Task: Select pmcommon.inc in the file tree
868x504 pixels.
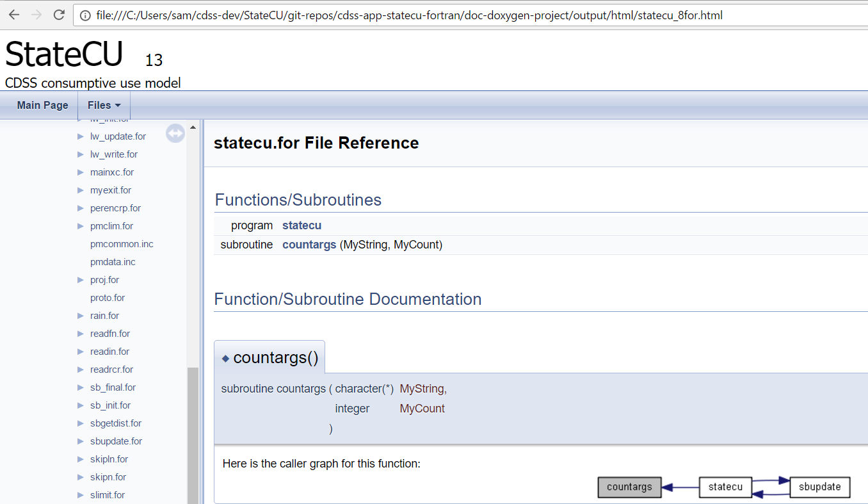Action: point(122,243)
